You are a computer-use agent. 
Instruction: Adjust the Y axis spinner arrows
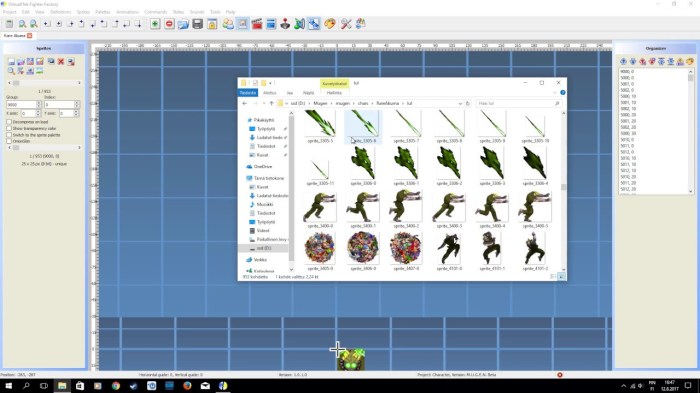pos(76,113)
